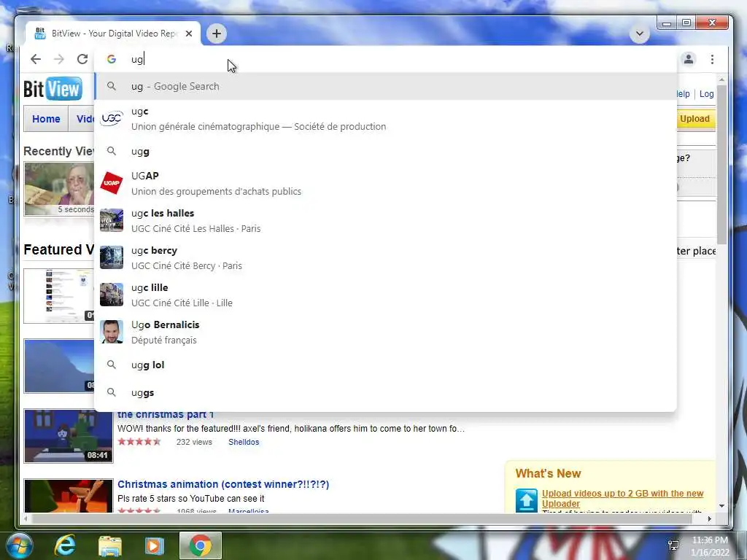
Task: Click the magnifier icon beside 'ugg lol'
Action: tap(112, 365)
